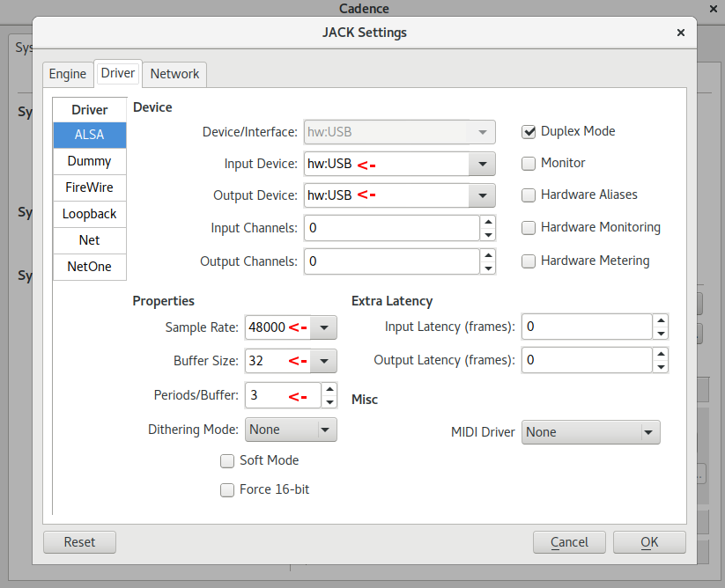Image resolution: width=725 pixels, height=588 pixels.
Task: Select the Dummy driver
Action: tap(89, 161)
